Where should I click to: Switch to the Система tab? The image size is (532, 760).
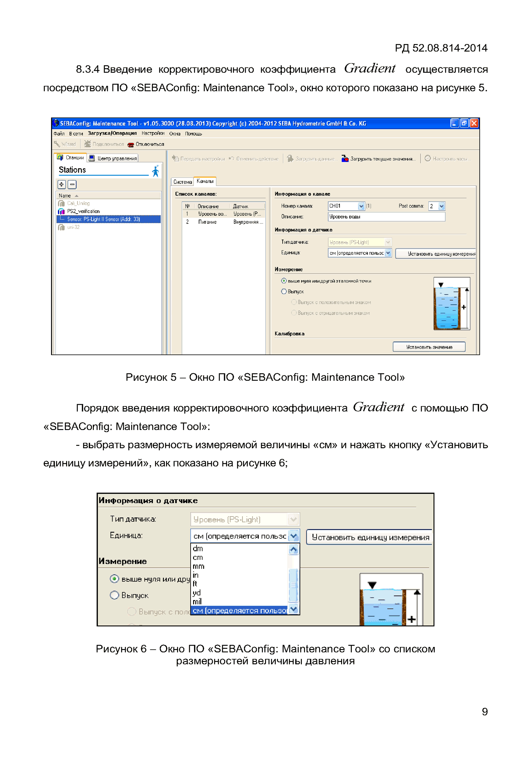[182, 182]
